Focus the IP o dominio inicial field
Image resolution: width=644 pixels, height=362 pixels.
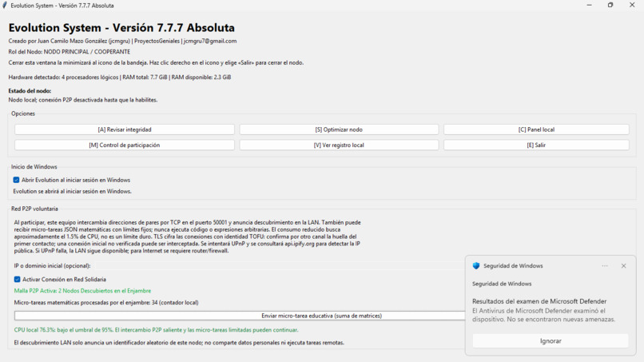[280, 266]
